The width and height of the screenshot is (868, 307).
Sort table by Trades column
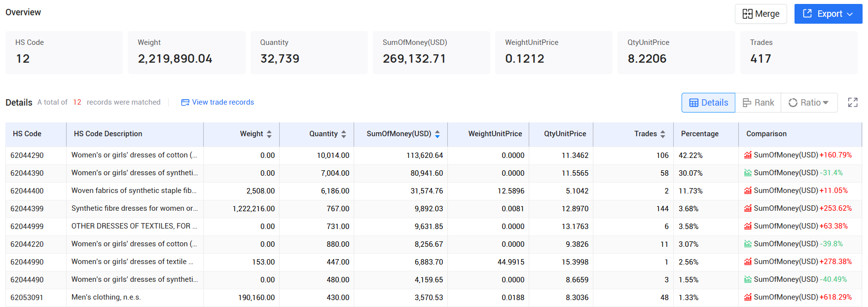[x=663, y=134]
